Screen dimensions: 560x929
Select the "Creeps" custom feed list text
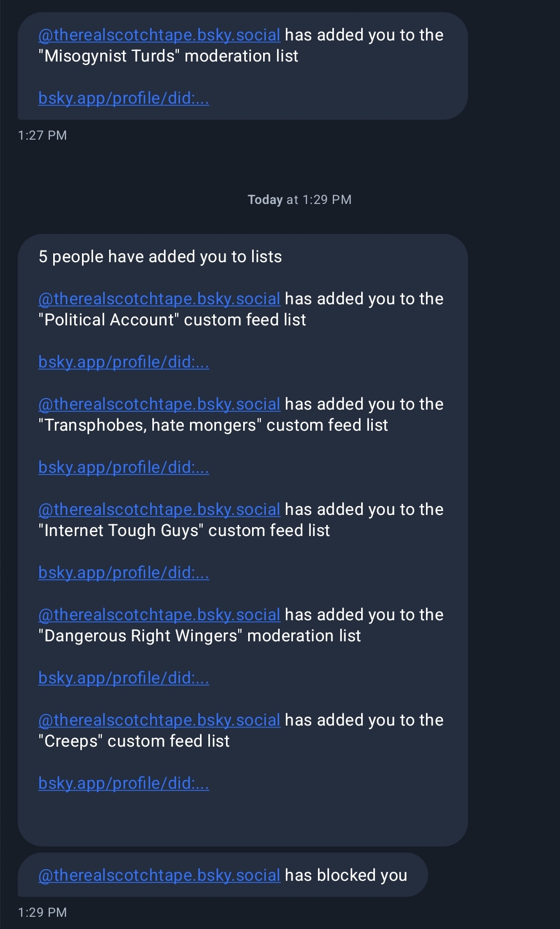click(134, 741)
